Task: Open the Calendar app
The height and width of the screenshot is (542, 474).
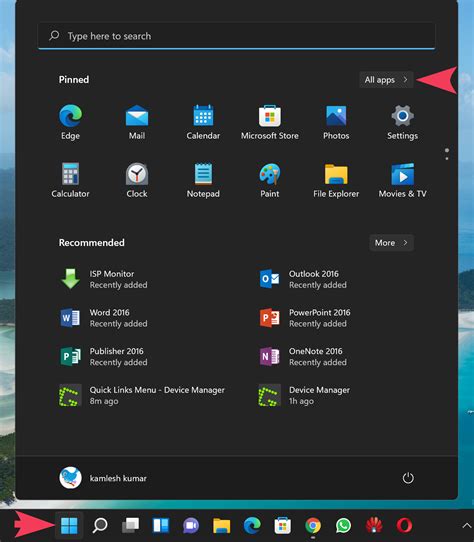Action: pos(203,122)
